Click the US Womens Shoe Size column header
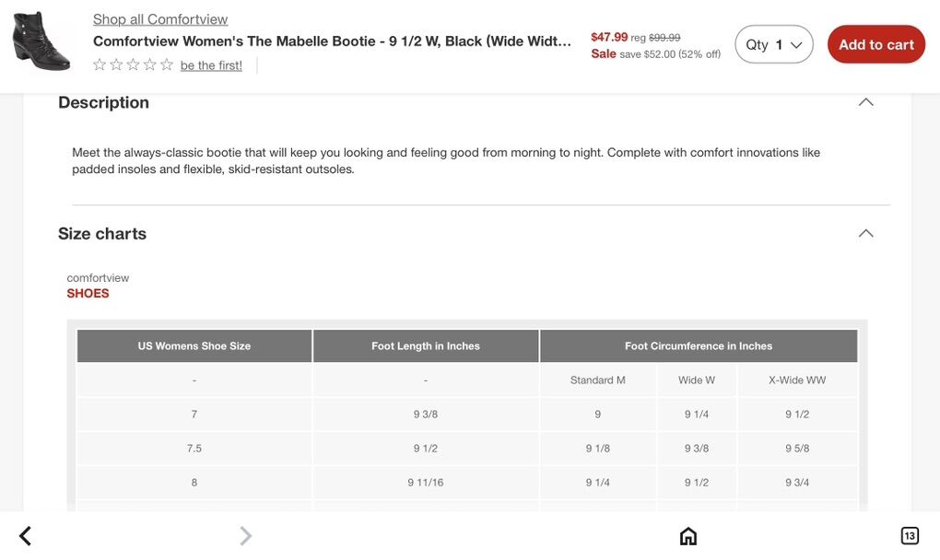The width and height of the screenshot is (940, 560). (194, 346)
